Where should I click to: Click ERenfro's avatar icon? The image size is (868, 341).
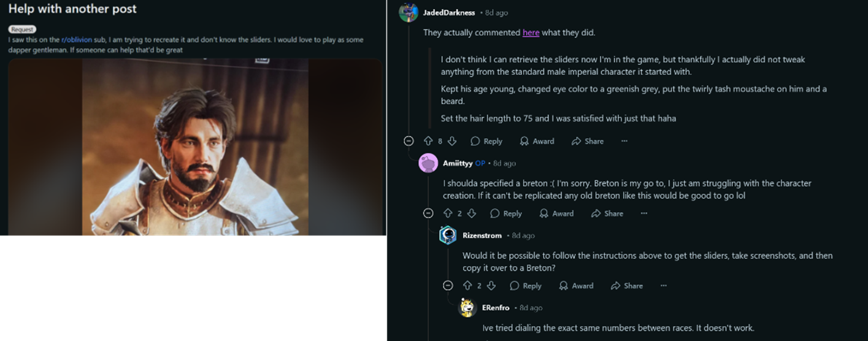(x=467, y=308)
